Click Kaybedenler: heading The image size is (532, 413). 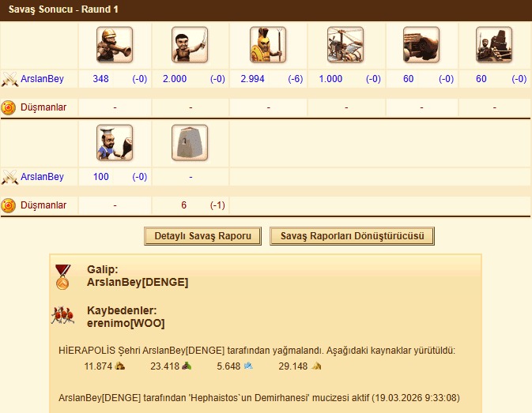tap(122, 310)
